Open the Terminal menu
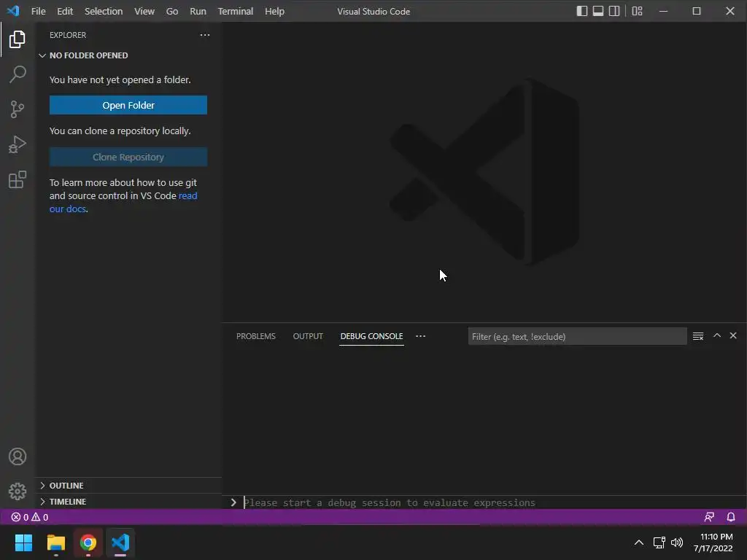The width and height of the screenshot is (747, 560). coord(236,11)
